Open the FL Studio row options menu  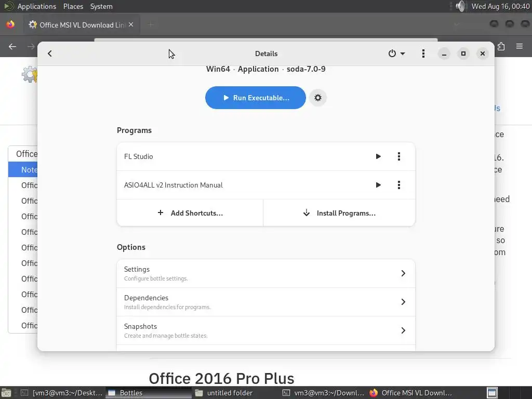398,156
